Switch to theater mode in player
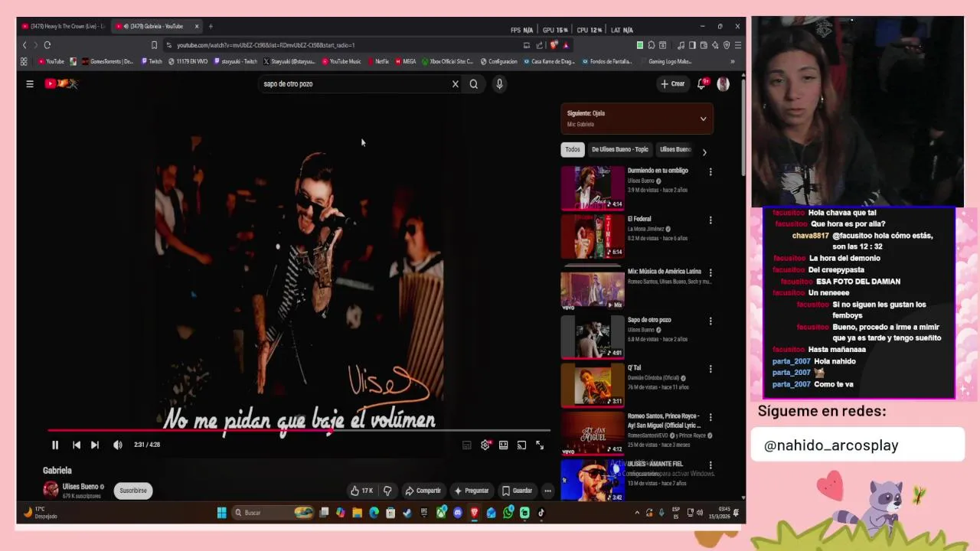The image size is (980, 551). point(503,445)
